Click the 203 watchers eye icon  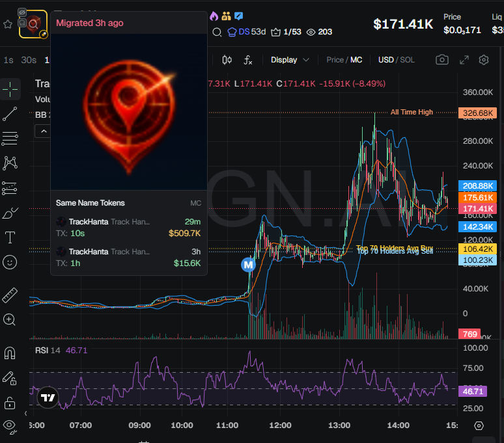pos(319,32)
